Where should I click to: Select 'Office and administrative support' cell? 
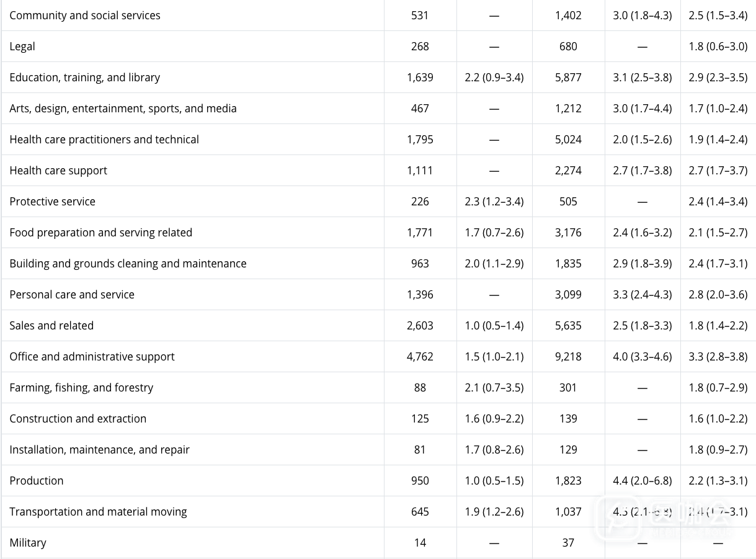(92, 357)
